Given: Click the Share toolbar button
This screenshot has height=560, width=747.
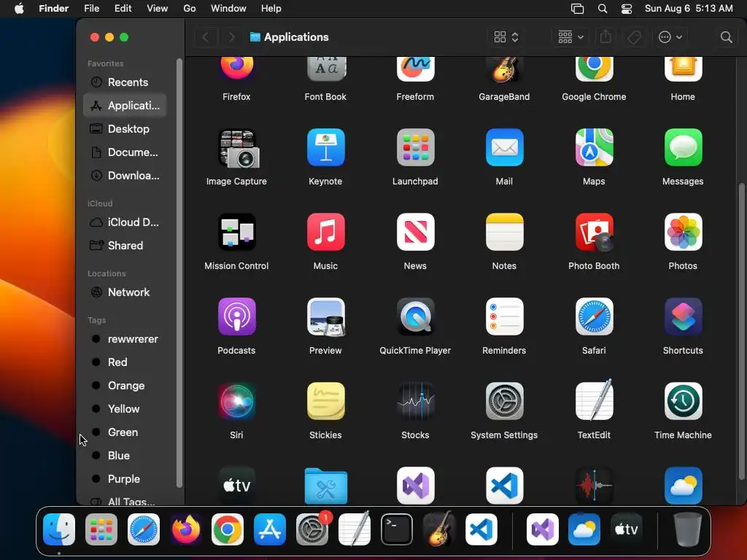Looking at the screenshot, I should tap(605, 37).
